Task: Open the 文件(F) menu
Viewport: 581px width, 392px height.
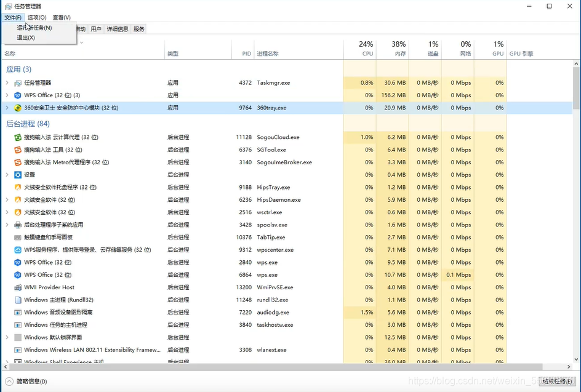Action: tap(13, 17)
